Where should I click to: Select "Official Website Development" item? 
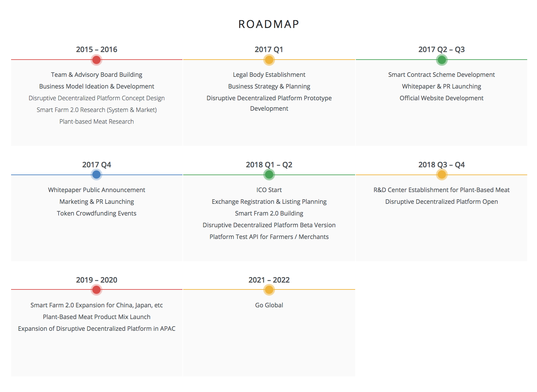442,98
